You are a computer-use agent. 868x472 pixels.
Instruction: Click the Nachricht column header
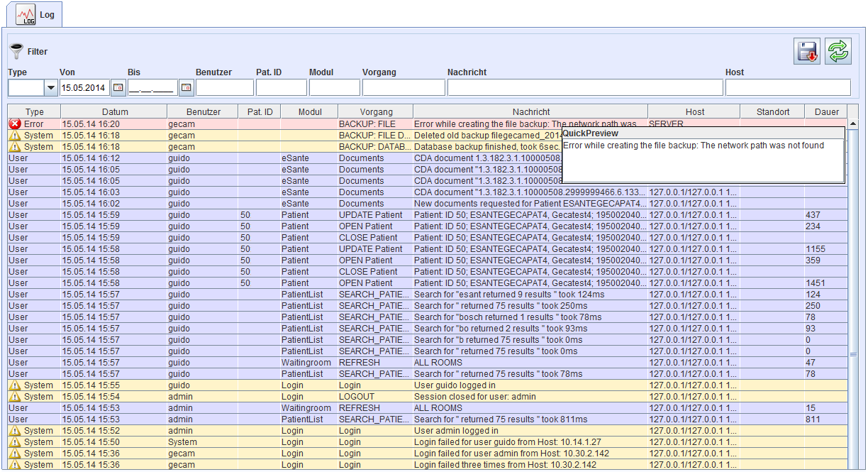coord(530,111)
